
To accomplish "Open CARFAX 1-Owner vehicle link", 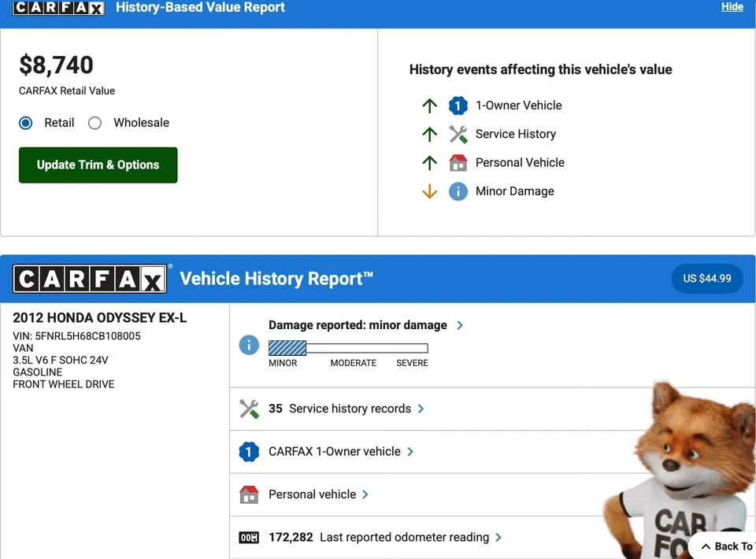I will pyautogui.click(x=335, y=452).
